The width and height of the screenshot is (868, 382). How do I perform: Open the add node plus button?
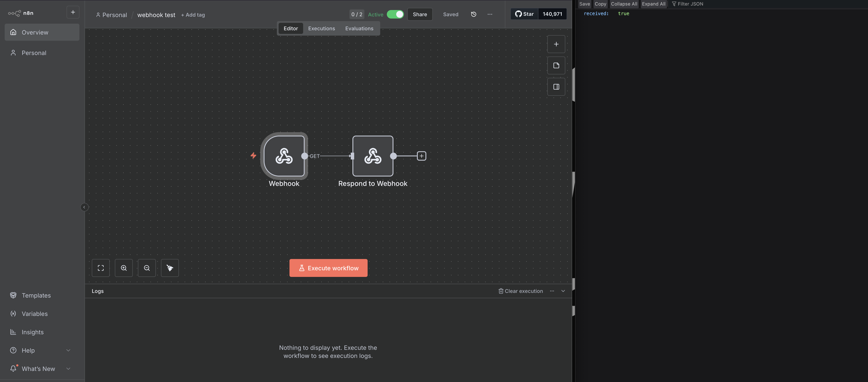(556, 44)
